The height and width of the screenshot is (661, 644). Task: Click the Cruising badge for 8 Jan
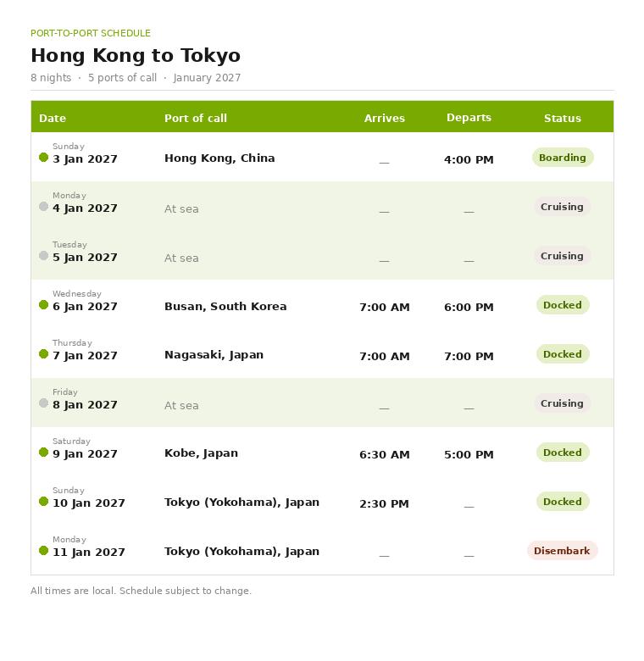563,403
